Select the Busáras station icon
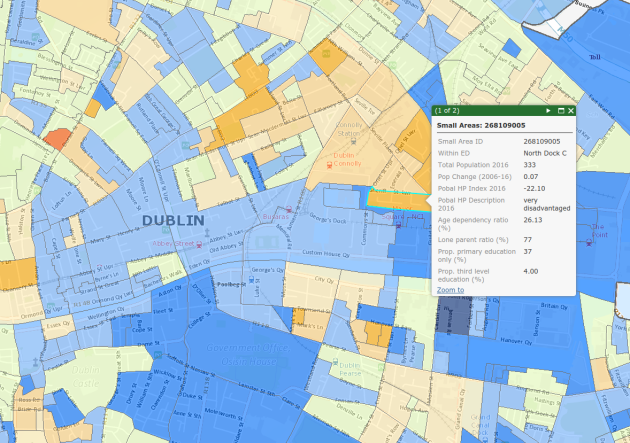Screen dimensions: 630x443 click(290, 211)
